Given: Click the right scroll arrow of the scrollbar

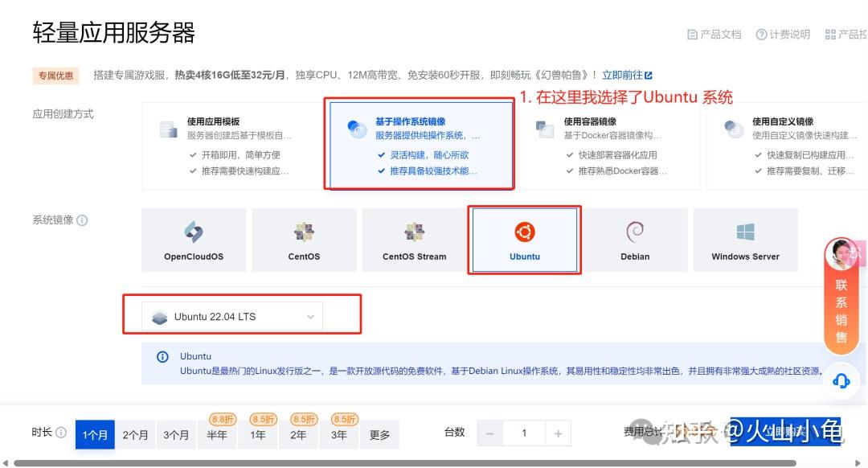Looking at the screenshot, I should pos(858,463).
